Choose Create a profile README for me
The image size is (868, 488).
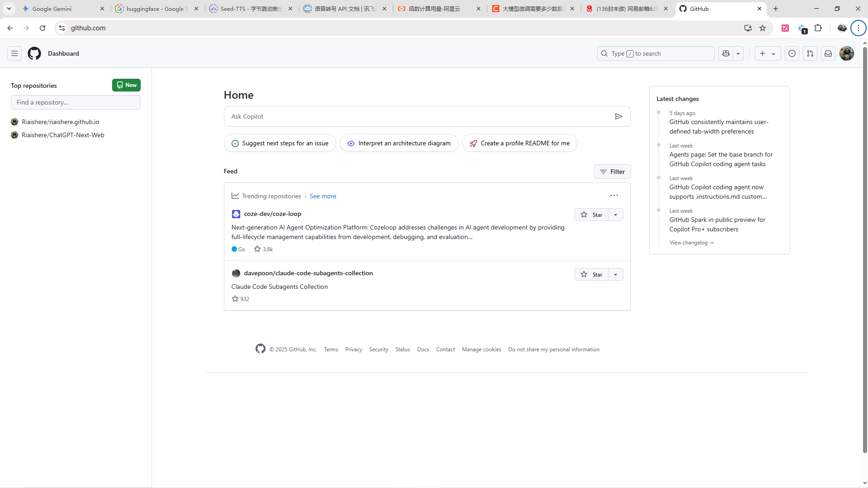520,143
